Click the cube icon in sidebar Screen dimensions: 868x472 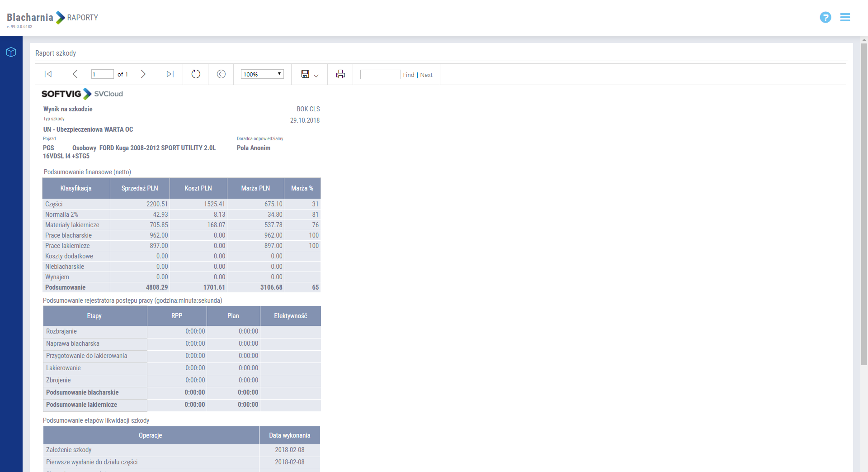point(11,52)
